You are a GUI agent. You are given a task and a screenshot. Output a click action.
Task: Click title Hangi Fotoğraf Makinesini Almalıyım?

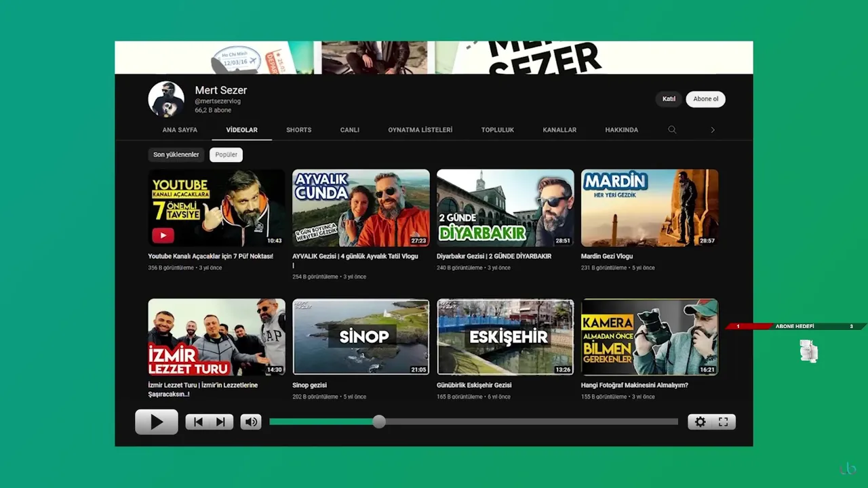(635, 385)
